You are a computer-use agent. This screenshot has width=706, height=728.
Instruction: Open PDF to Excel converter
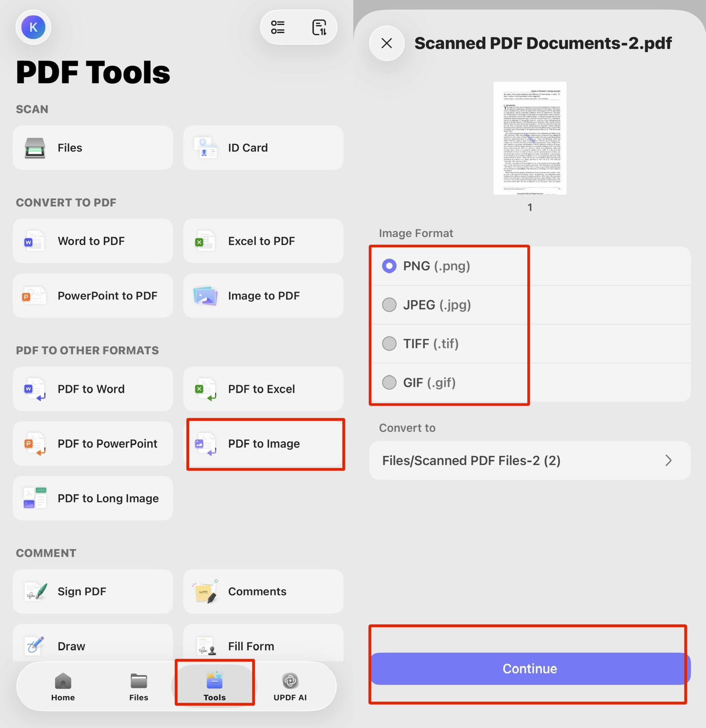pyautogui.click(x=263, y=389)
